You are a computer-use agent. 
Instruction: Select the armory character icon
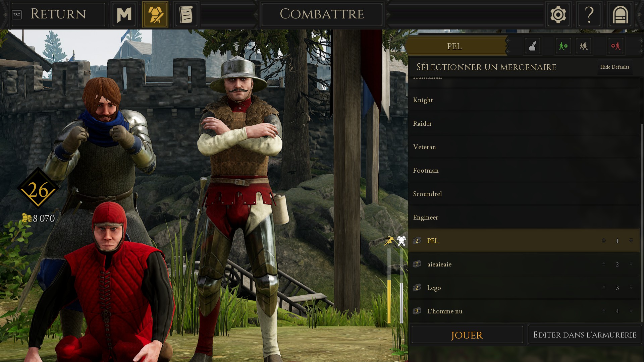[155, 14]
